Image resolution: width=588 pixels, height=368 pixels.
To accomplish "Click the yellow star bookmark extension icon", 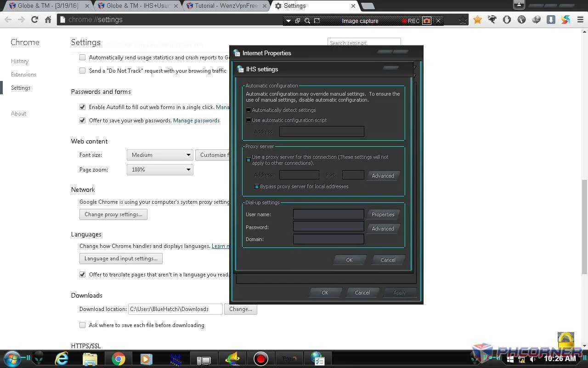I will pos(478,20).
